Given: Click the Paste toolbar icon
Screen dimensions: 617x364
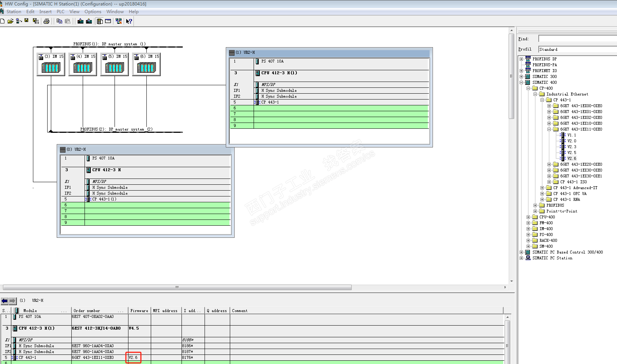Looking at the screenshot, I should coord(68,21).
